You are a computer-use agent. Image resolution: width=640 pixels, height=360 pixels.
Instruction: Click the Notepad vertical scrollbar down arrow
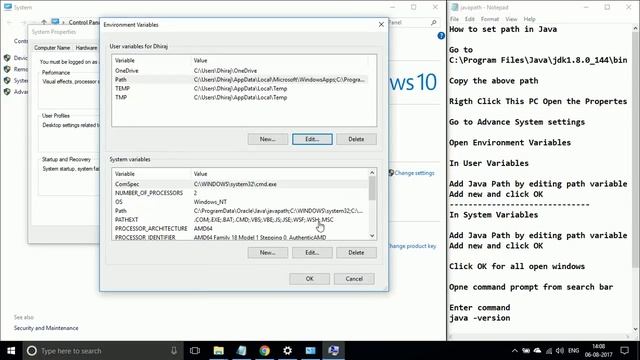[636, 330]
